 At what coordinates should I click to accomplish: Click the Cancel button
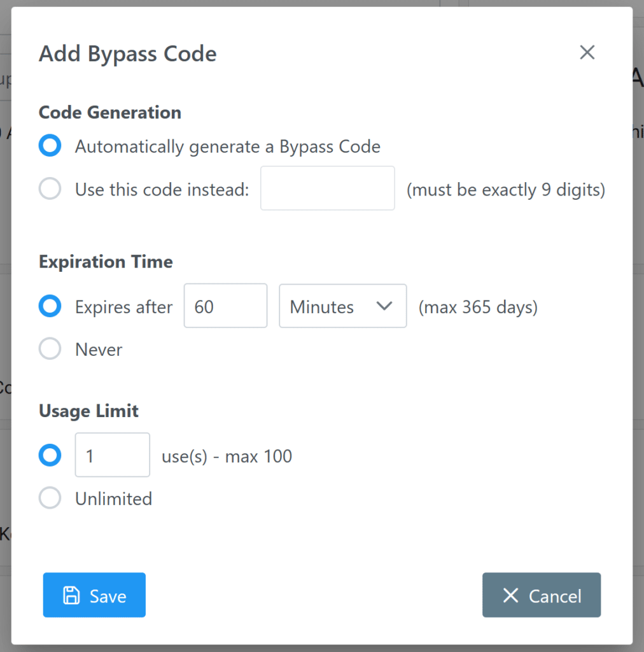tap(541, 595)
